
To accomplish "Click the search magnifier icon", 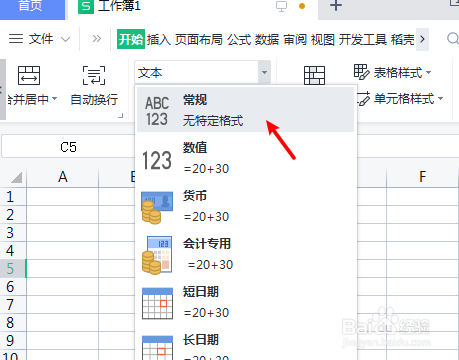I will [x=453, y=39].
